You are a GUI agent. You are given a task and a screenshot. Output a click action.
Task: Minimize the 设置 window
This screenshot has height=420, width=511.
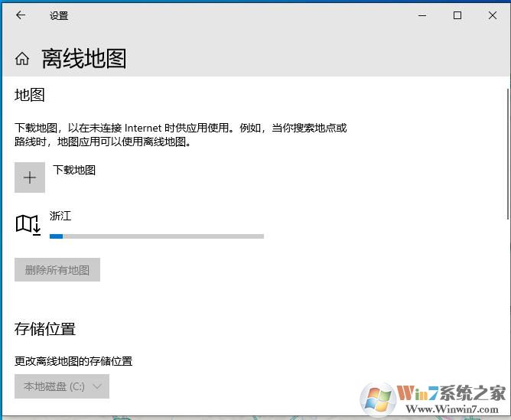coord(422,15)
